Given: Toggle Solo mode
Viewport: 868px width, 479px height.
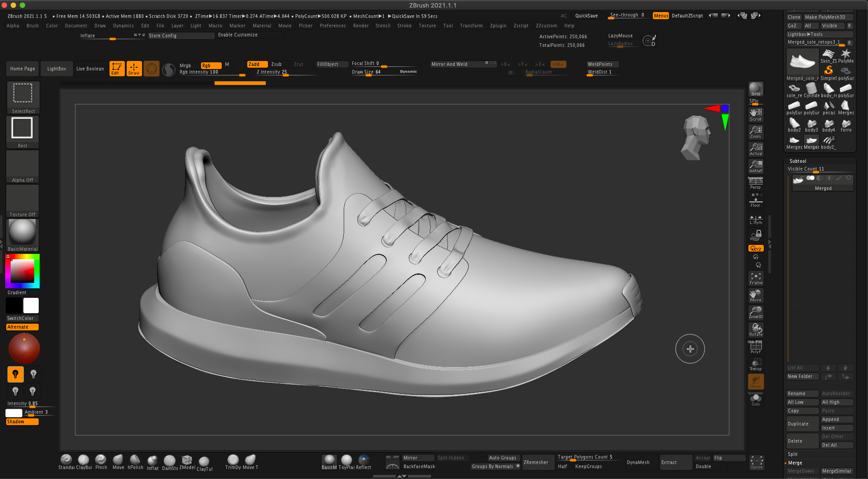Looking at the screenshot, I should pyautogui.click(x=755, y=400).
